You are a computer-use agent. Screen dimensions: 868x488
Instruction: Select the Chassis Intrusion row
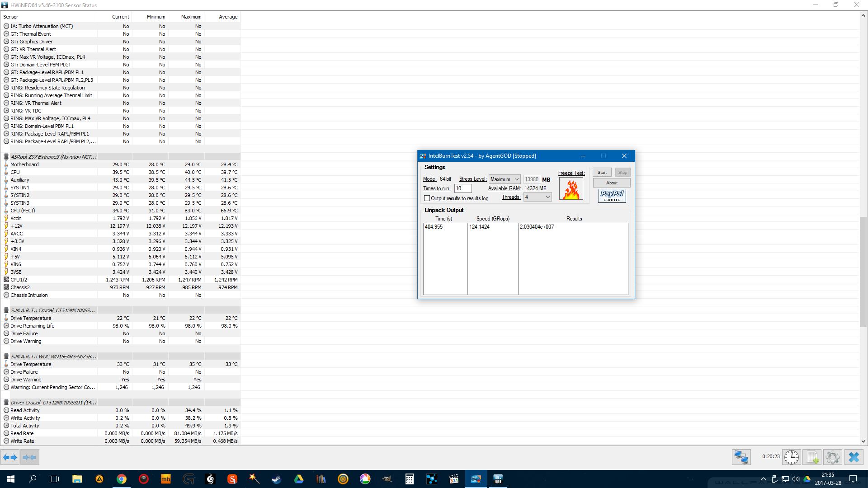point(121,295)
